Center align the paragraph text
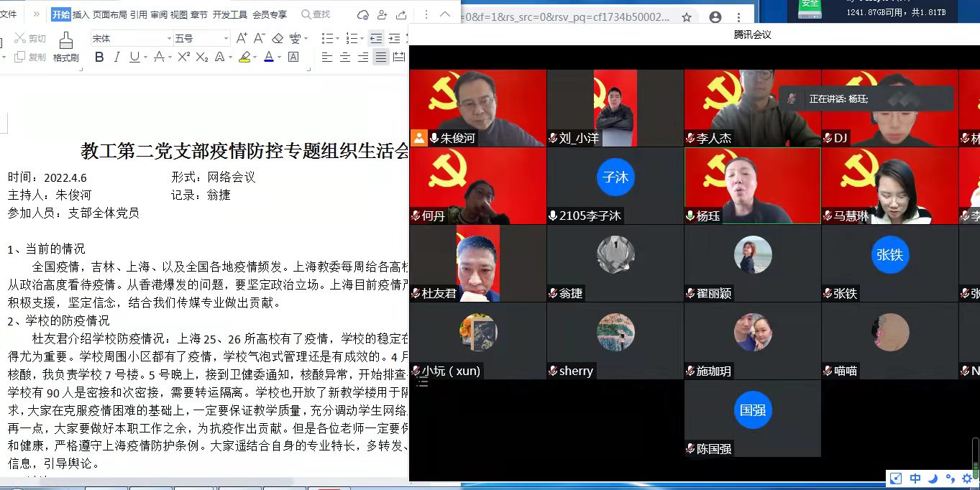980x490 pixels. click(345, 57)
